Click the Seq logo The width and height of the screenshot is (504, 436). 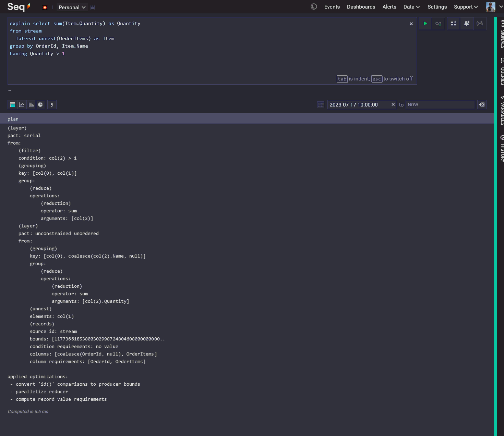[x=19, y=7]
